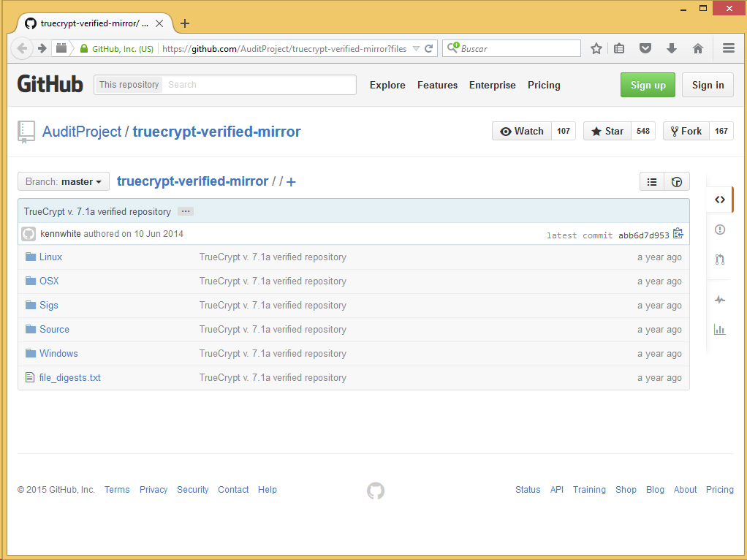Click the GitHub logo in the header
The width and height of the screenshot is (747, 560).
(50, 84)
